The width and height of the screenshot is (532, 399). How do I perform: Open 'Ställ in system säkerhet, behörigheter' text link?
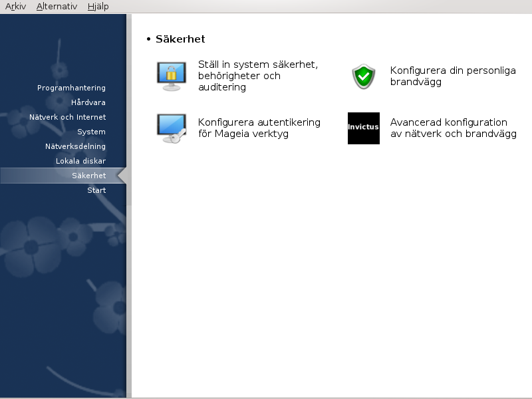click(258, 76)
